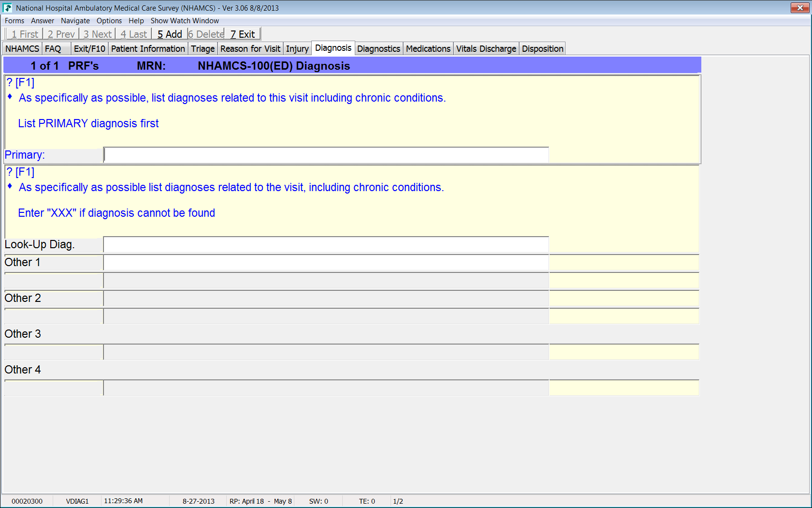The width and height of the screenshot is (812, 508).
Task: Click the '? [F1]' help text above Look-Up Diag.
Action: pyautogui.click(x=20, y=172)
